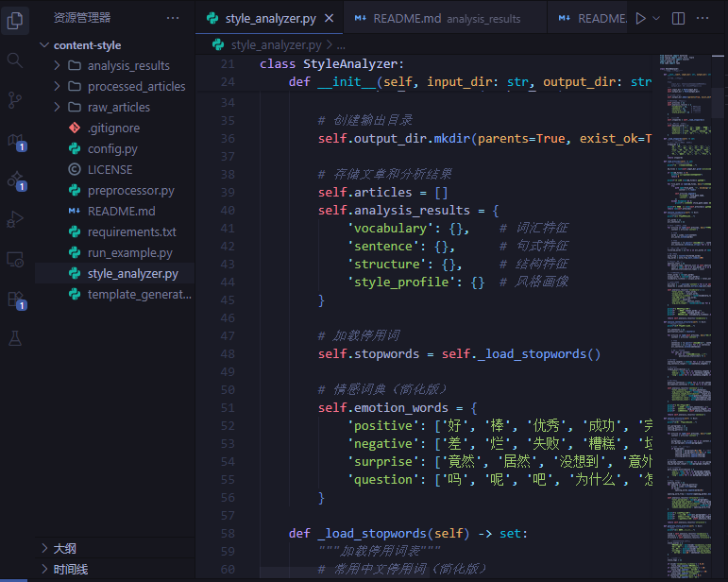Image resolution: width=728 pixels, height=582 pixels.
Task: Close the style_analyzer.py tab
Action: 329,18
